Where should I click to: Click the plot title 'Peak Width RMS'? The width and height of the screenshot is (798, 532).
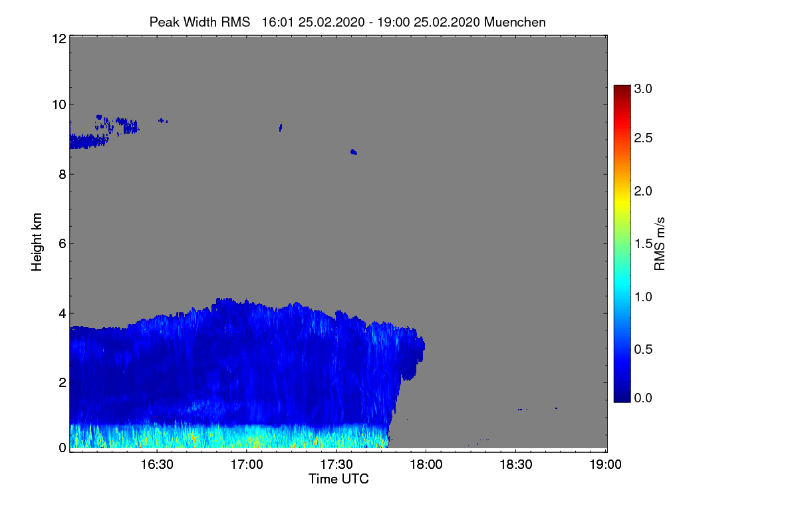[x=199, y=22]
